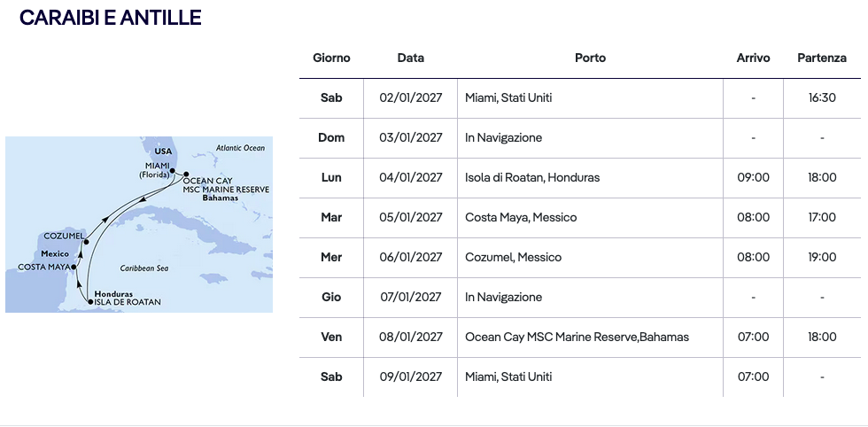Image resolution: width=868 pixels, height=427 pixels.
Task: Click the CARAIBI E ANTILLE heading
Action: click(x=110, y=18)
